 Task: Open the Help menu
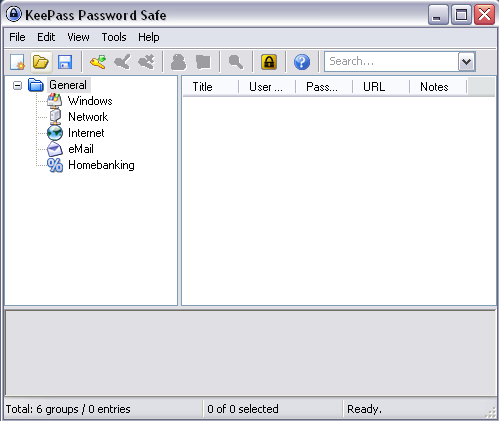[149, 37]
